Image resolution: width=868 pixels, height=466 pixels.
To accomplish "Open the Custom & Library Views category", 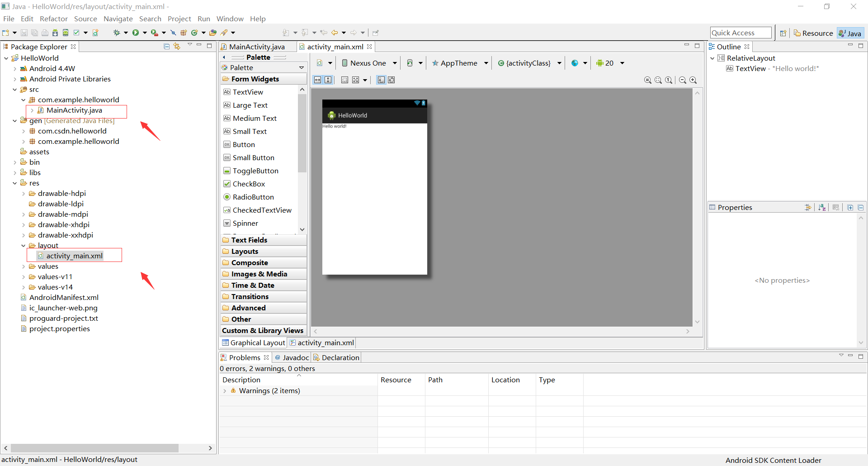I will pos(264,330).
